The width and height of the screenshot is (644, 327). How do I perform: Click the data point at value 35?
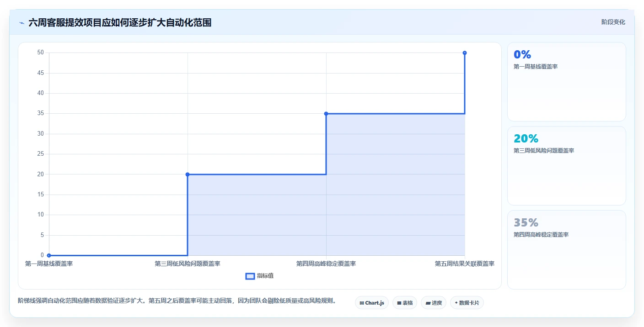click(x=326, y=114)
